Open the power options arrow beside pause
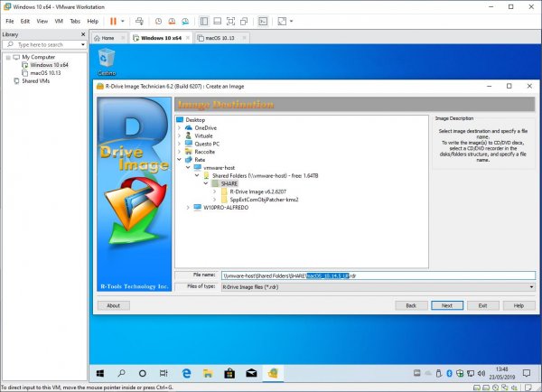The width and height of the screenshot is (542, 392). (x=122, y=21)
